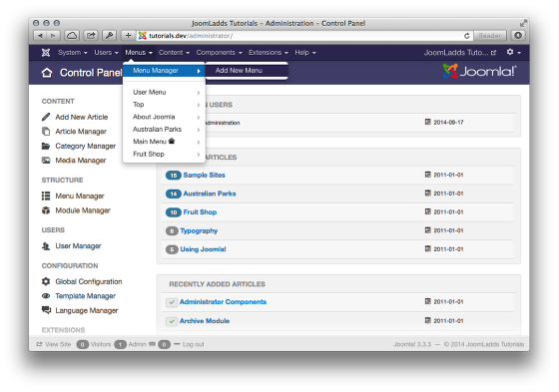Click the Template Manager eye icon
559x392 pixels.
pyautogui.click(x=46, y=296)
